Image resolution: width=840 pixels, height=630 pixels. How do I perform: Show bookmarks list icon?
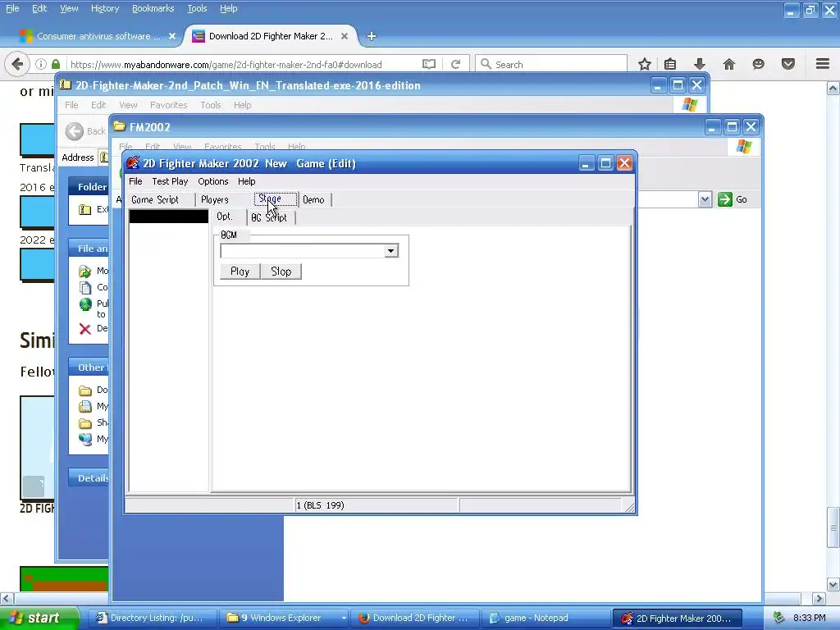670,64
